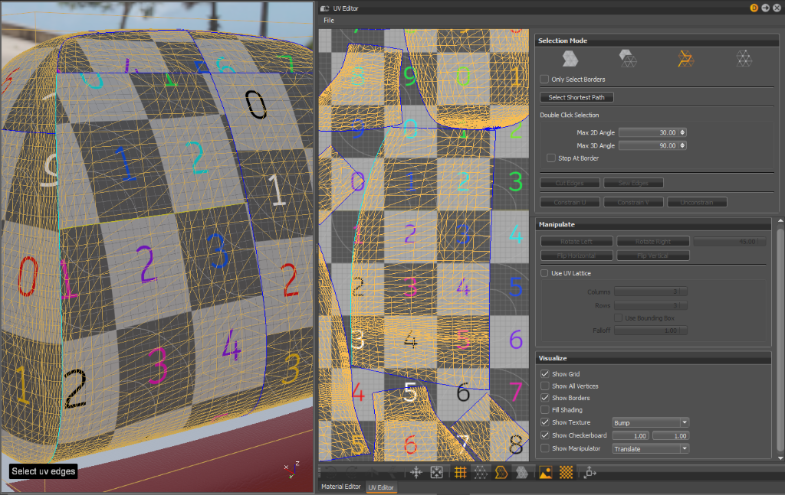
Task: Toggle the orange show borders toolbar icon
Action: pos(501,472)
